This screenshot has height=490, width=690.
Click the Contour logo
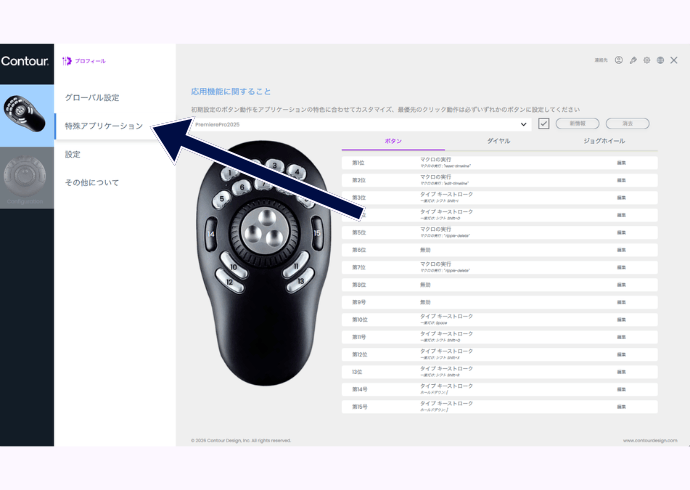(x=24, y=61)
